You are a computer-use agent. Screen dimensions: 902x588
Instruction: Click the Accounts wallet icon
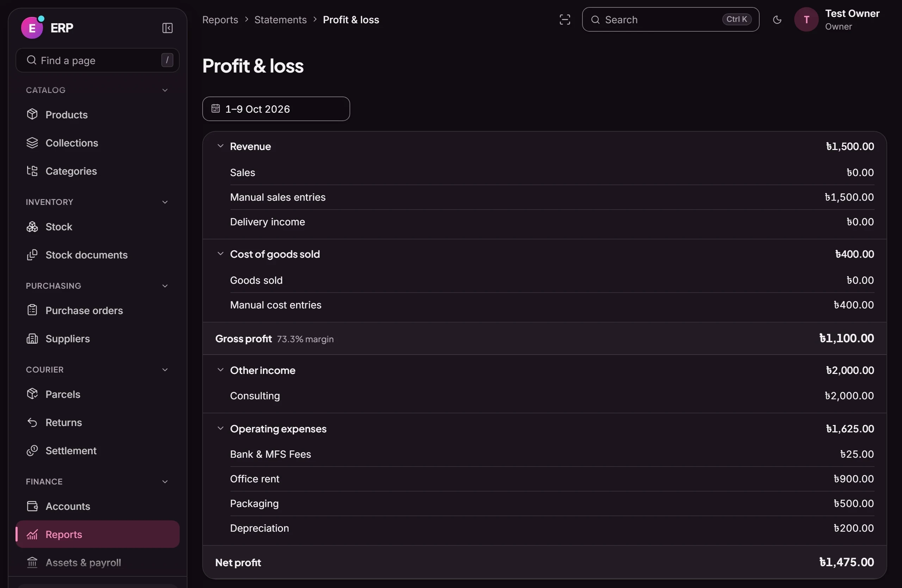click(x=32, y=506)
